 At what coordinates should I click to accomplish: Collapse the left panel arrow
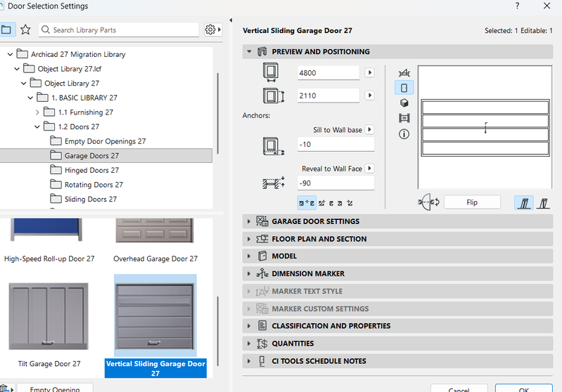point(231,20)
